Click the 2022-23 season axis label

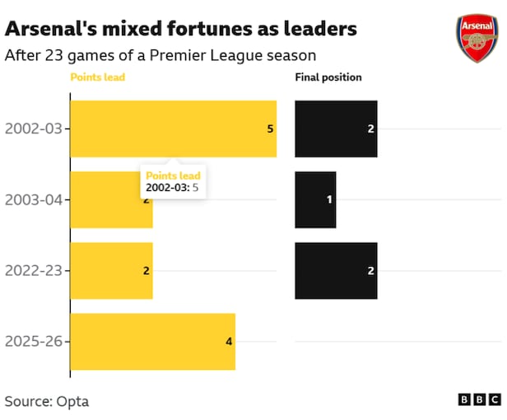[x=34, y=271]
